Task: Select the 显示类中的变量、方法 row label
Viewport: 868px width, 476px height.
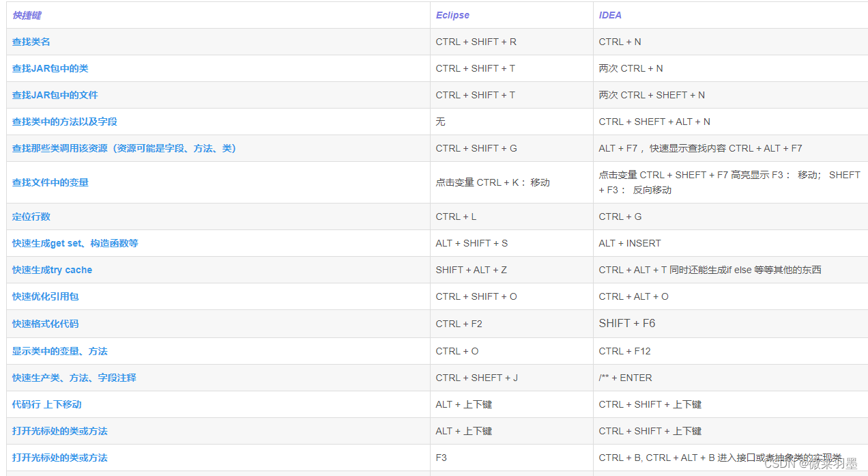Action: pos(60,351)
